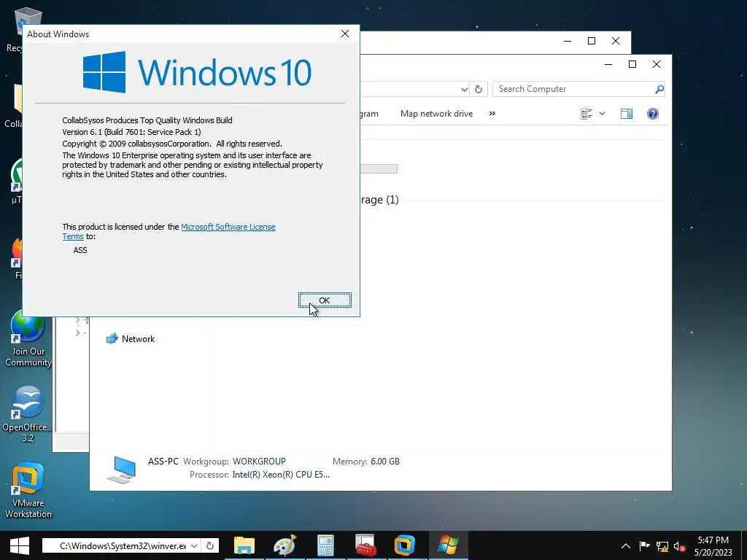Click the Windows flag taskbar item
The image size is (747, 560).
449,545
